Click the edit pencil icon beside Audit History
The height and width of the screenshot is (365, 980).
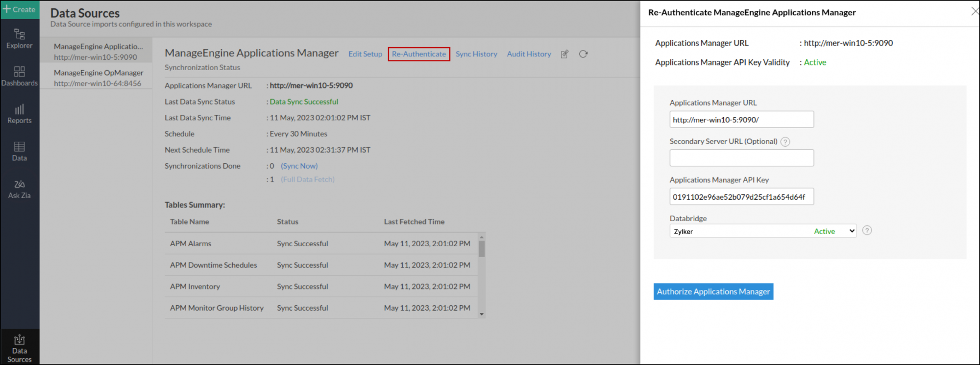pyautogui.click(x=564, y=54)
